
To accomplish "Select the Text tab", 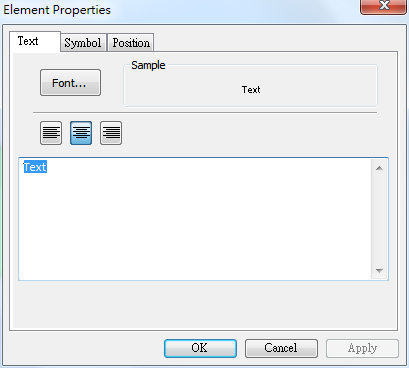I will coord(35,41).
